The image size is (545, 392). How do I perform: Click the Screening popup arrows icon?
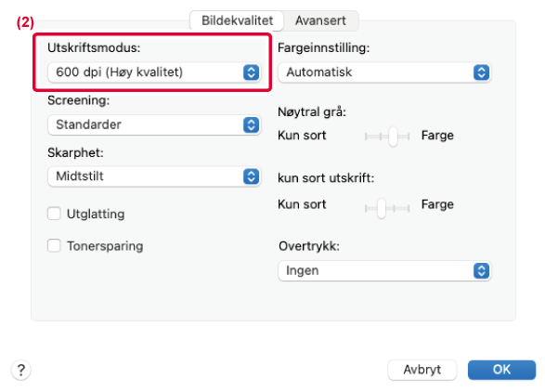(x=251, y=124)
